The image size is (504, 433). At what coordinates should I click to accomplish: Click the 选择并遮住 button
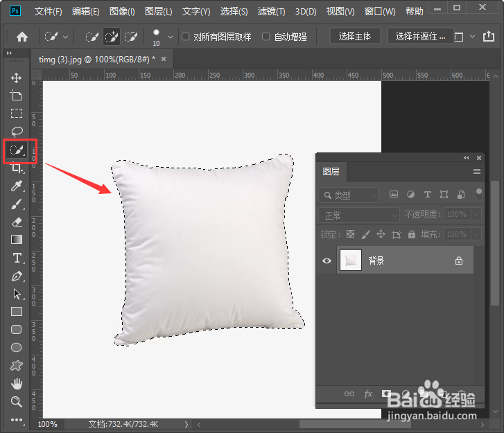[x=420, y=36]
